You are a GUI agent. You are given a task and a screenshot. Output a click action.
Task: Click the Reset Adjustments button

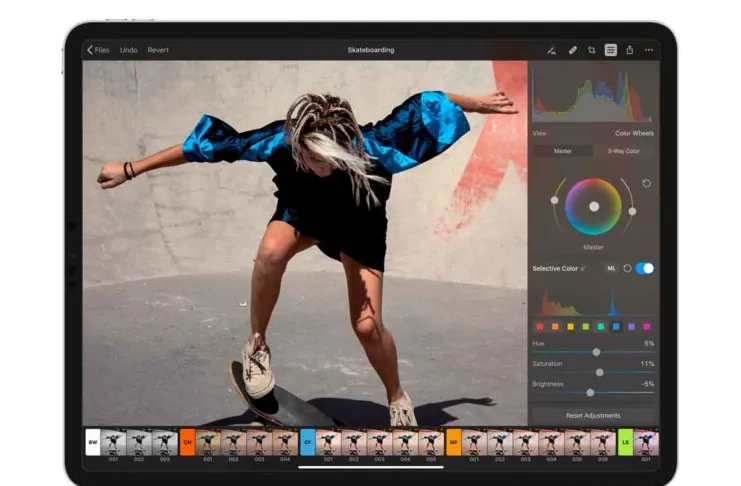593,415
